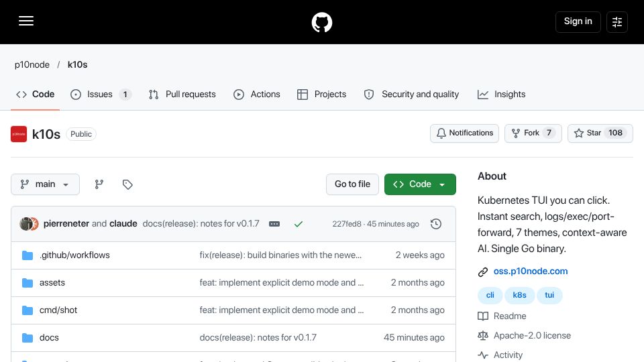Open the p10node owner link
The height and width of the screenshot is (362, 644).
click(x=32, y=64)
